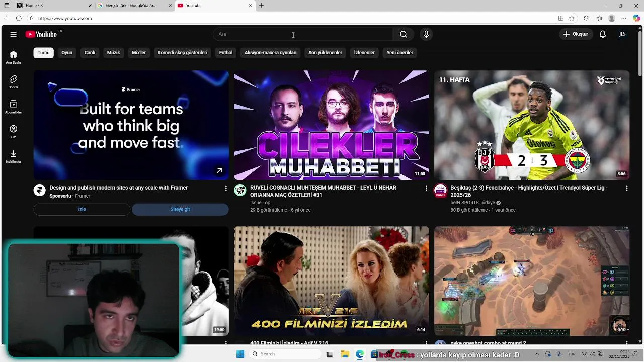Click the Framer advertiser avatar
Image resolution: width=644 pixels, height=362 pixels.
coord(39,190)
